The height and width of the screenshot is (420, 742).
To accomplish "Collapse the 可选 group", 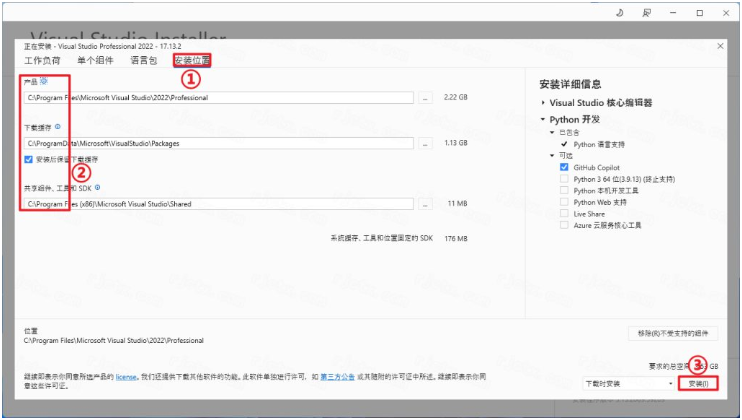I will click(552, 156).
